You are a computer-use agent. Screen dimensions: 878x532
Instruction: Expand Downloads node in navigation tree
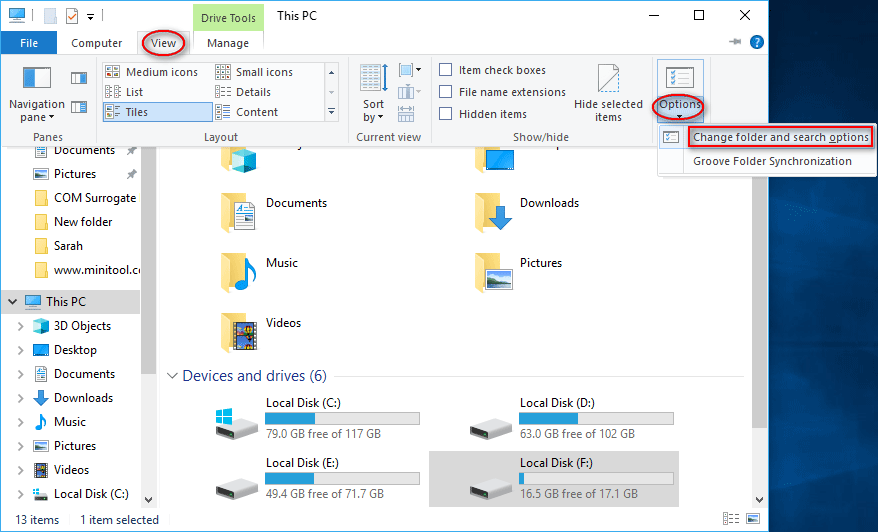[x=21, y=398]
